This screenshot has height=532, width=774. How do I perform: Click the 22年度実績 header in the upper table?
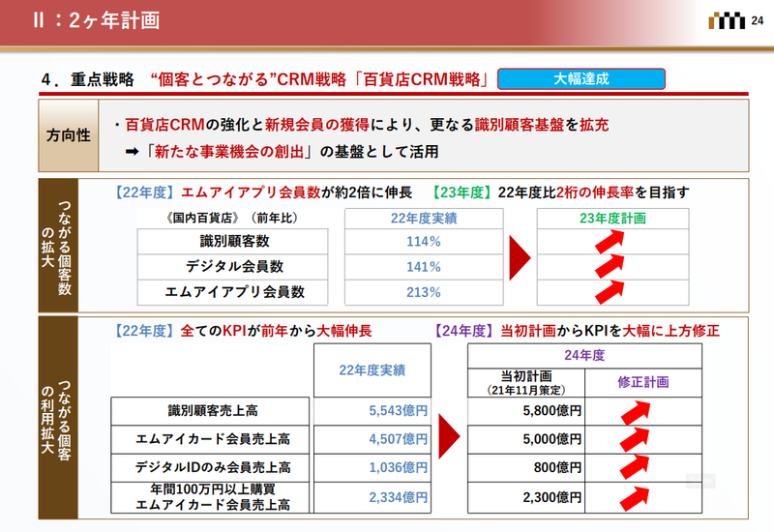[x=424, y=219]
